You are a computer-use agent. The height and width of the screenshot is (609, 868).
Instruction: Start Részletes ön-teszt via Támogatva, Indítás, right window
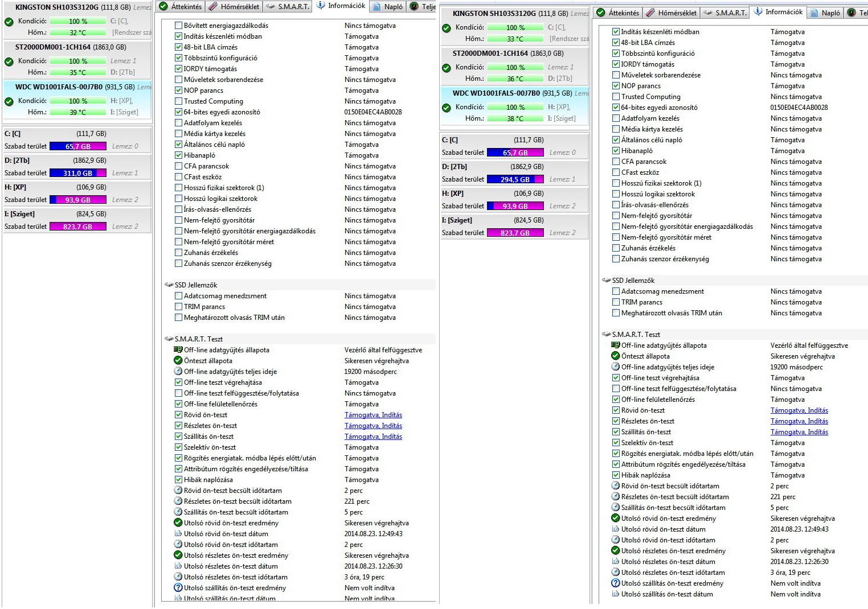799,421
